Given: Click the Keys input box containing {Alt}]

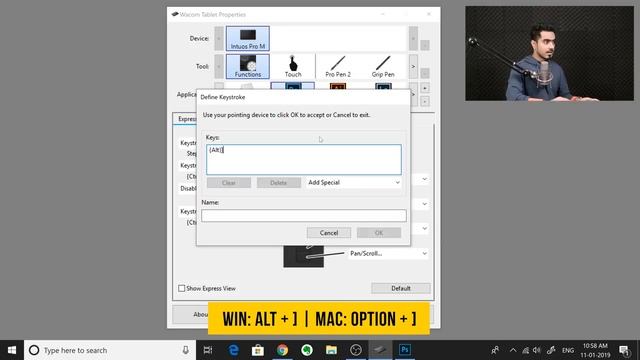Looking at the screenshot, I should [x=304, y=160].
